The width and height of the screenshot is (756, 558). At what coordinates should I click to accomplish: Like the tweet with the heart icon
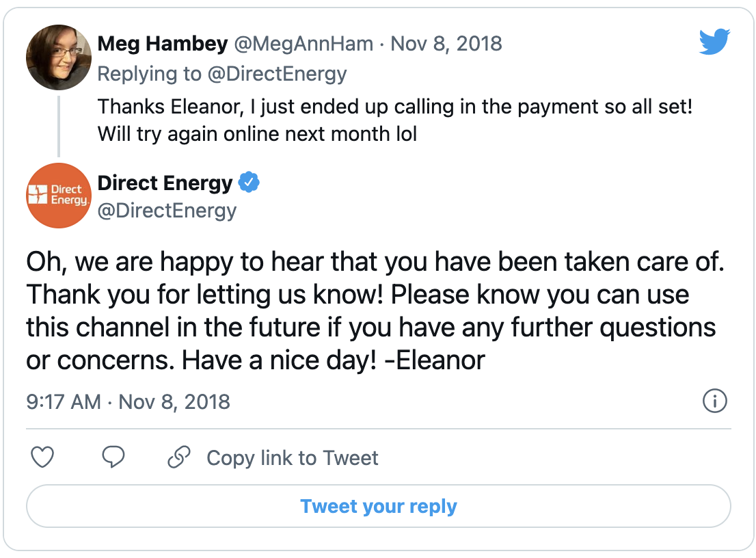click(x=42, y=457)
